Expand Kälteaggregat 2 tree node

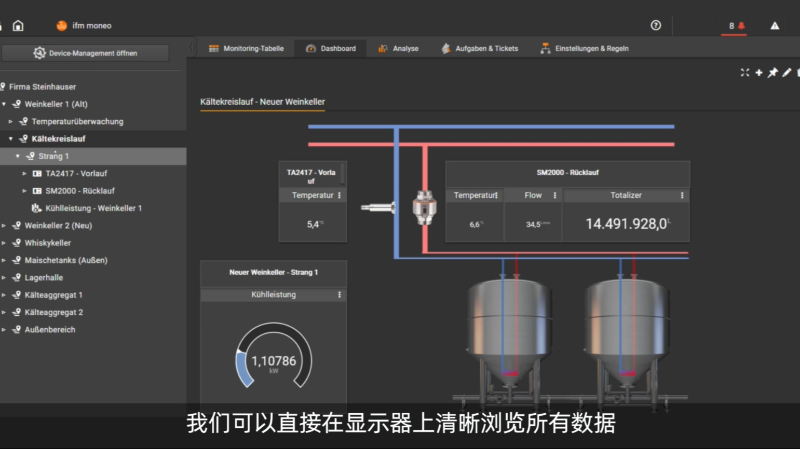click(4, 312)
